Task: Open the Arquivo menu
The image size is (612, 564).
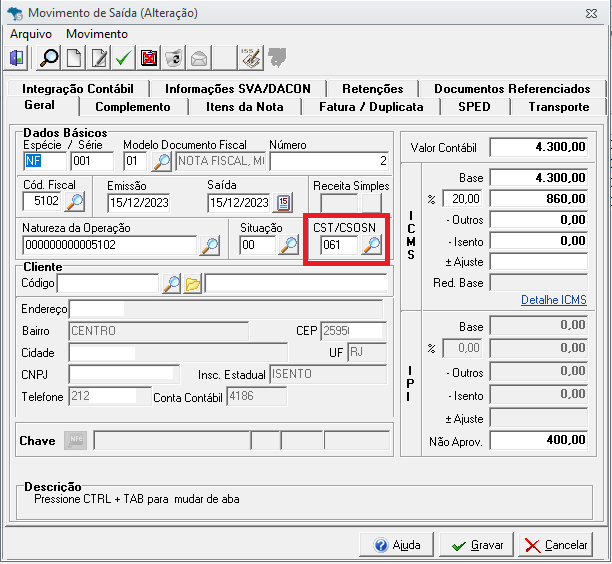Action: pyautogui.click(x=31, y=34)
